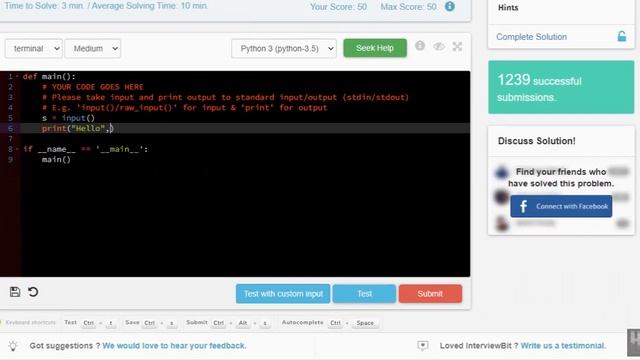Click Test with custom input
The width and height of the screenshot is (640, 360).
tap(283, 294)
